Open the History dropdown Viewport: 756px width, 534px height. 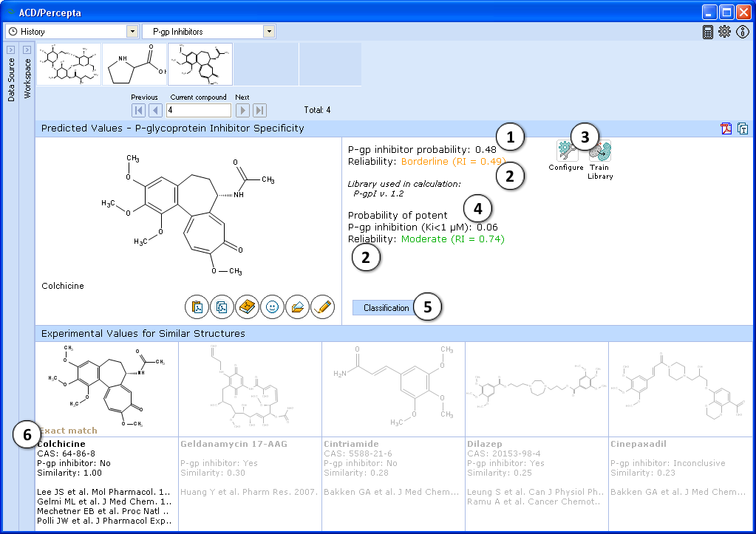[x=132, y=32]
